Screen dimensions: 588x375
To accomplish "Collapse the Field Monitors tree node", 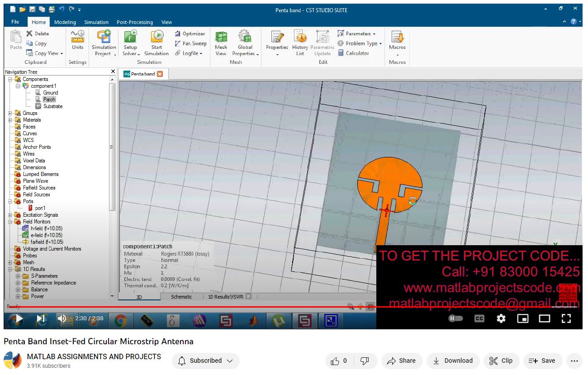I will click(10, 222).
